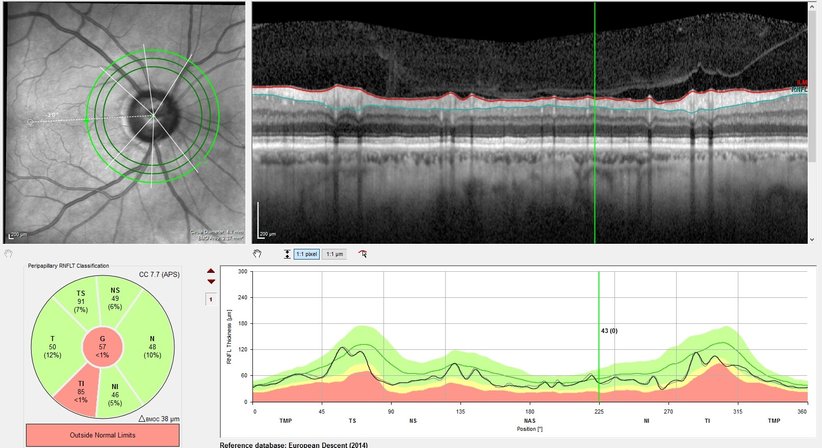Click the vertical fit height icon
The height and width of the screenshot is (448, 822).
point(288,255)
